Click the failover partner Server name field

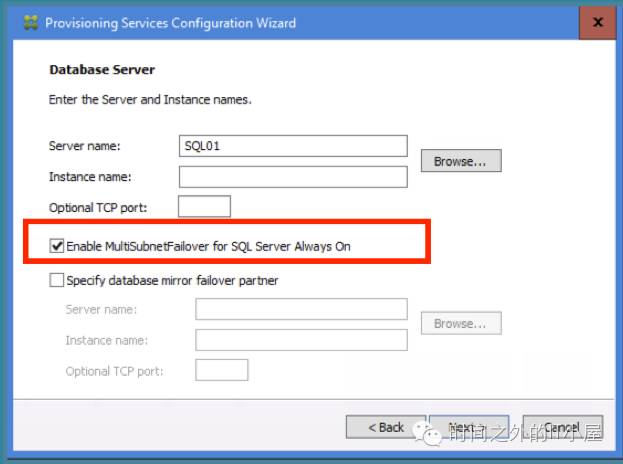[301, 309]
